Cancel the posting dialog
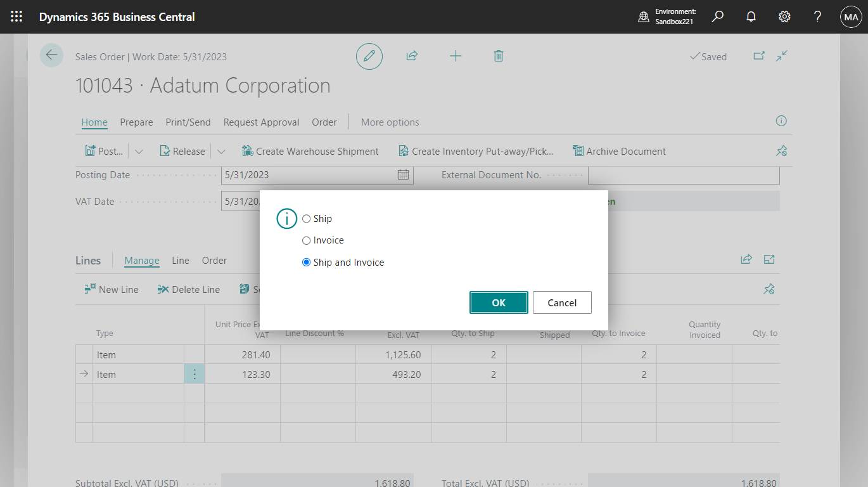The height and width of the screenshot is (487, 868). point(562,302)
